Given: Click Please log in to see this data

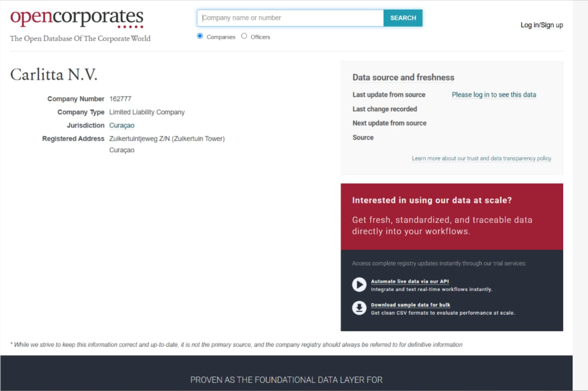Looking at the screenshot, I should point(494,95).
